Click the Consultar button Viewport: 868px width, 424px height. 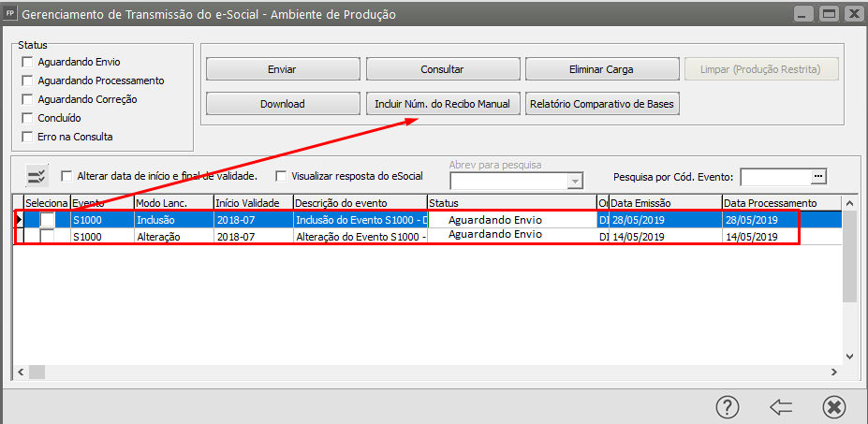[x=442, y=70]
